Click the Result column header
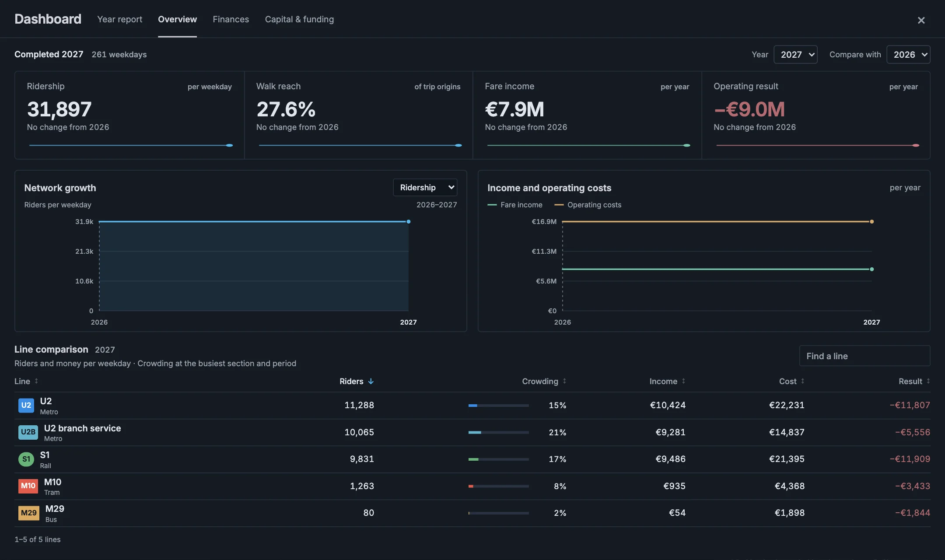The width and height of the screenshot is (945, 560). pyautogui.click(x=910, y=381)
